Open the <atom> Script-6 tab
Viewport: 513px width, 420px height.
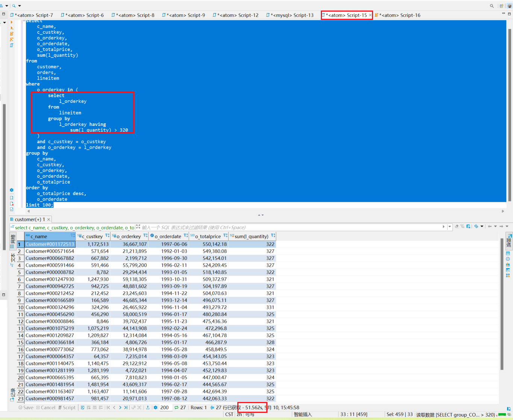pos(82,15)
